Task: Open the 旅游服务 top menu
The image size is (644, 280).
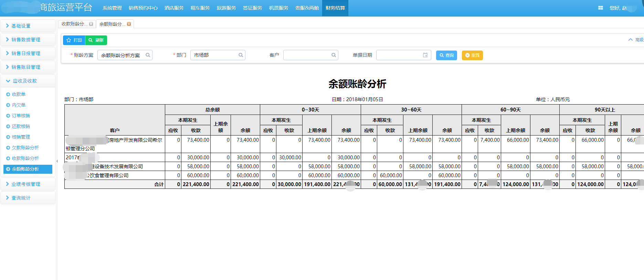Action: click(226, 8)
